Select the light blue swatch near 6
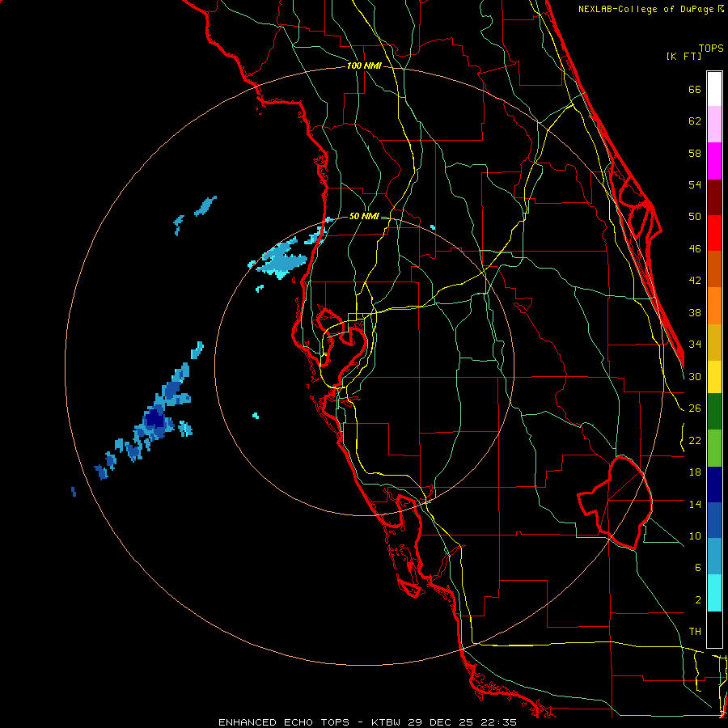This screenshot has width=728, height=728. point(714,557)
